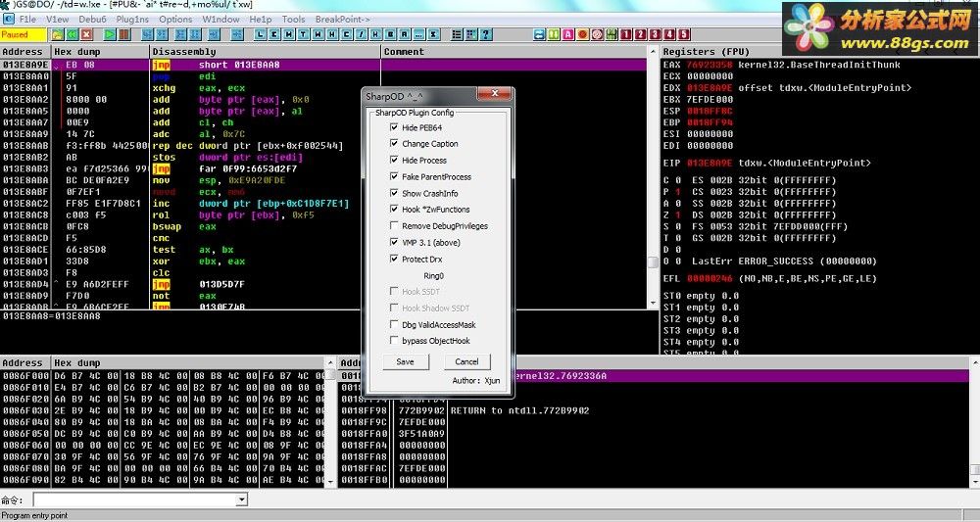
Task: Click the Trace Into toolbar icon
Action: [180, 34]
